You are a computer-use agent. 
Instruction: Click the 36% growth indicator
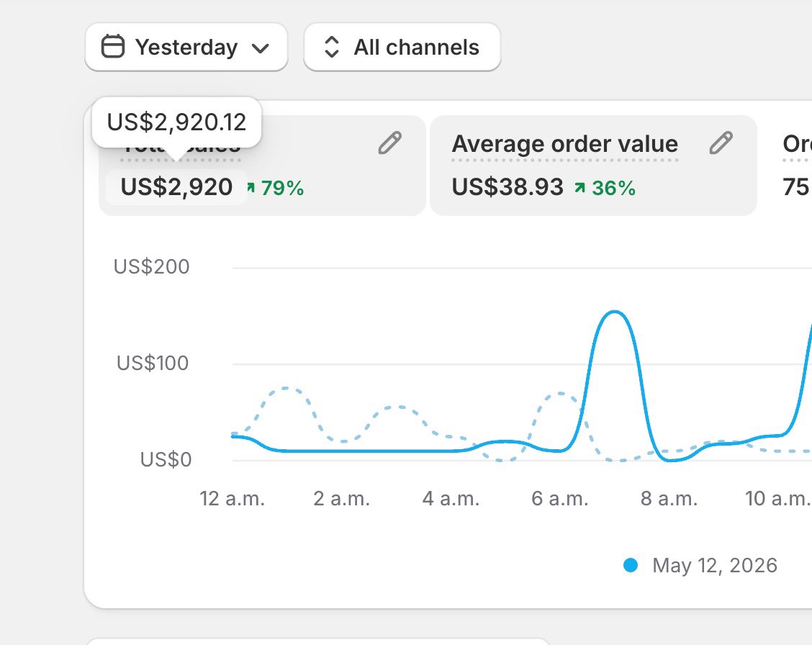(x=605, y=188)
